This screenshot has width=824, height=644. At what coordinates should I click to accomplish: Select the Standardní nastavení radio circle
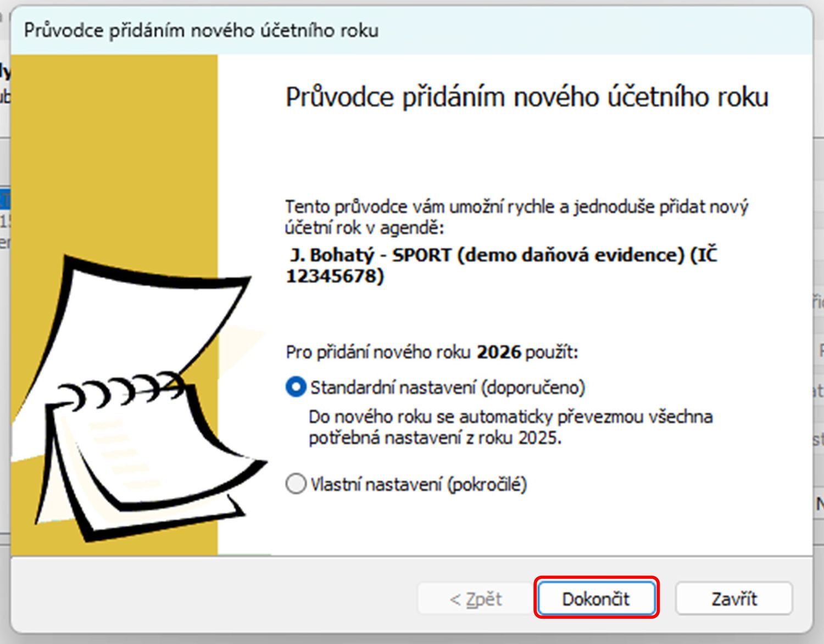click(x=296, y=387)
